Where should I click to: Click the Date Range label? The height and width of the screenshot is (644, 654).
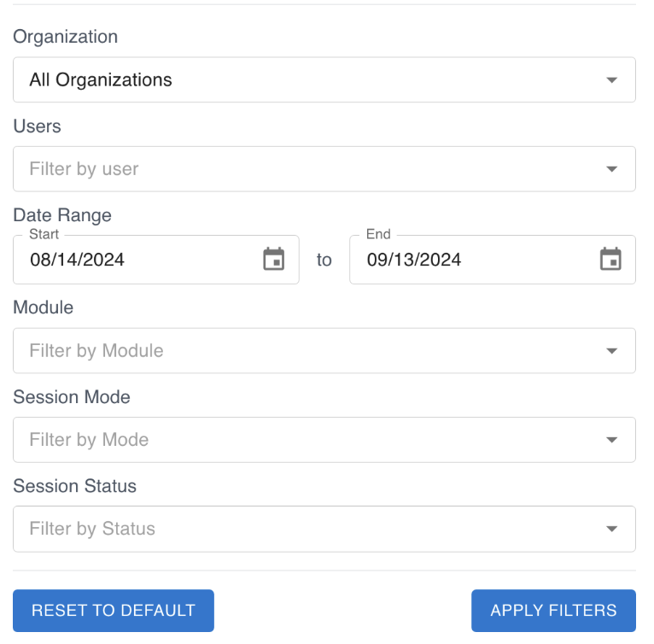[62, 215]
